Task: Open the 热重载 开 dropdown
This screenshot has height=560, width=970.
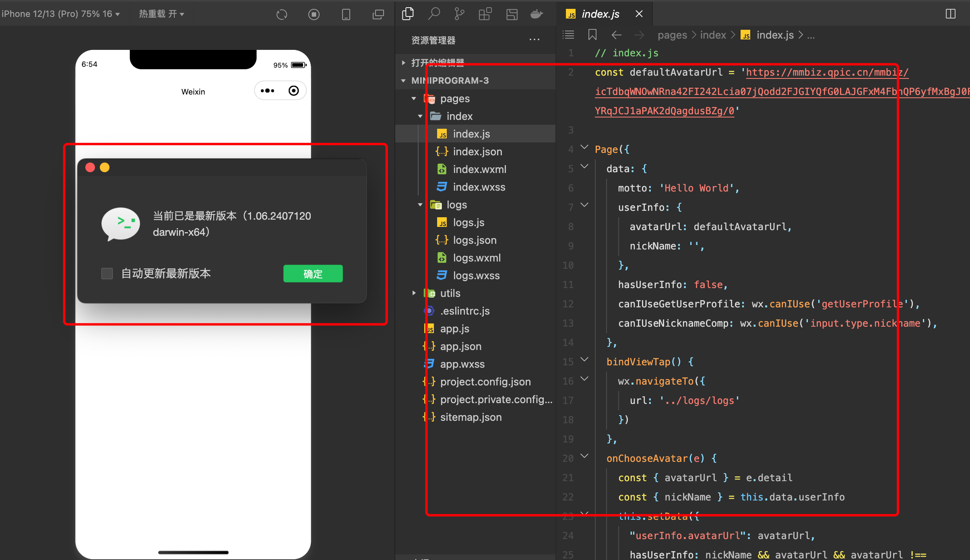Action: point(161,14)
